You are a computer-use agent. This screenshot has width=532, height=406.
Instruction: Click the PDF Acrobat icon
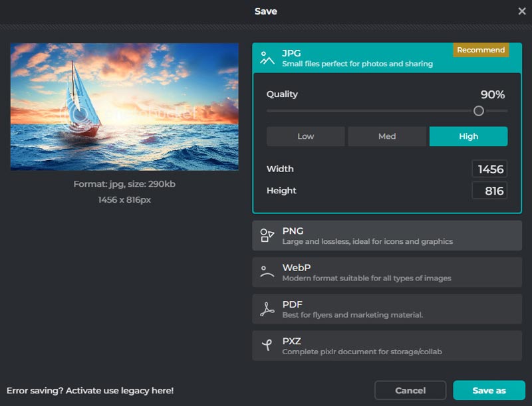[267, 309]
